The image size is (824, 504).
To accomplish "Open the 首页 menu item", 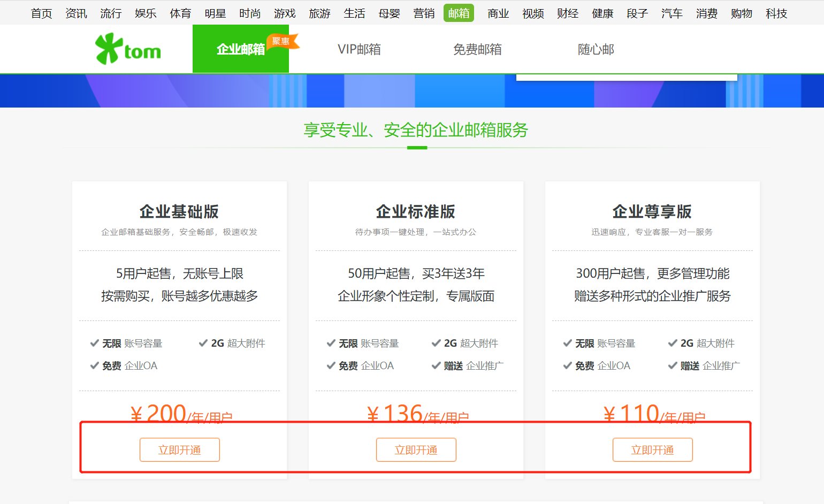I will (x=41, y=13).
